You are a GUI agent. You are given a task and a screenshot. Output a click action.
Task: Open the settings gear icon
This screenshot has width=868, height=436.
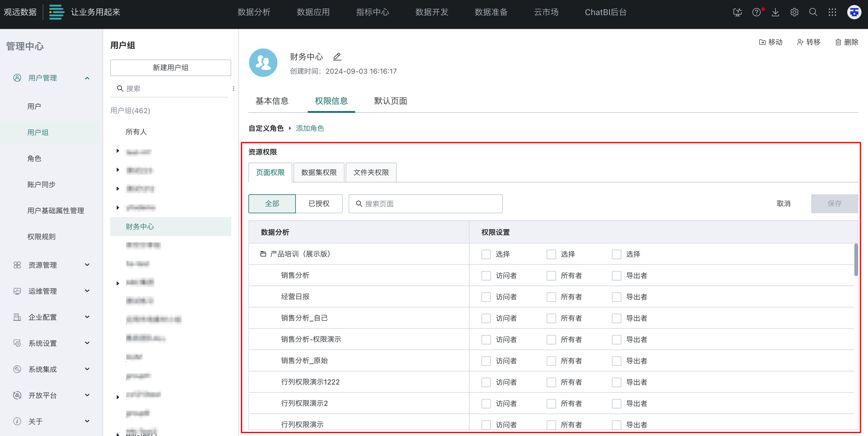(794, 12)
